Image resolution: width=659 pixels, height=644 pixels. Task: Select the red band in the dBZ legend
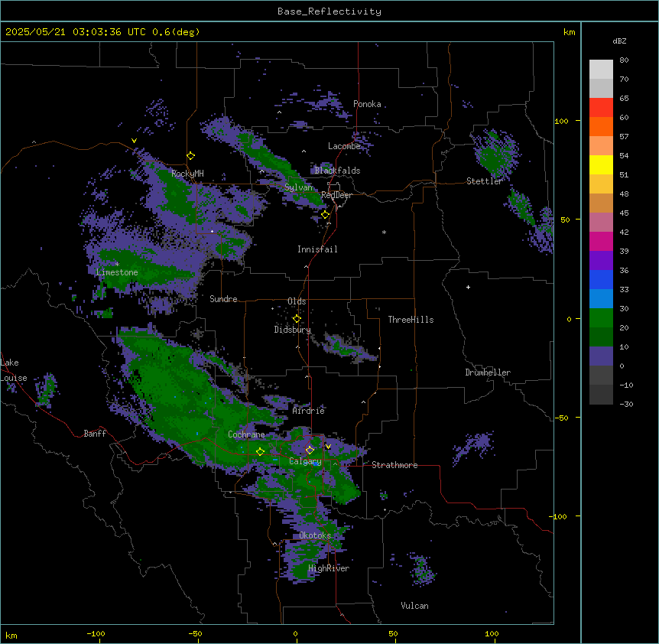coord(601,108)
